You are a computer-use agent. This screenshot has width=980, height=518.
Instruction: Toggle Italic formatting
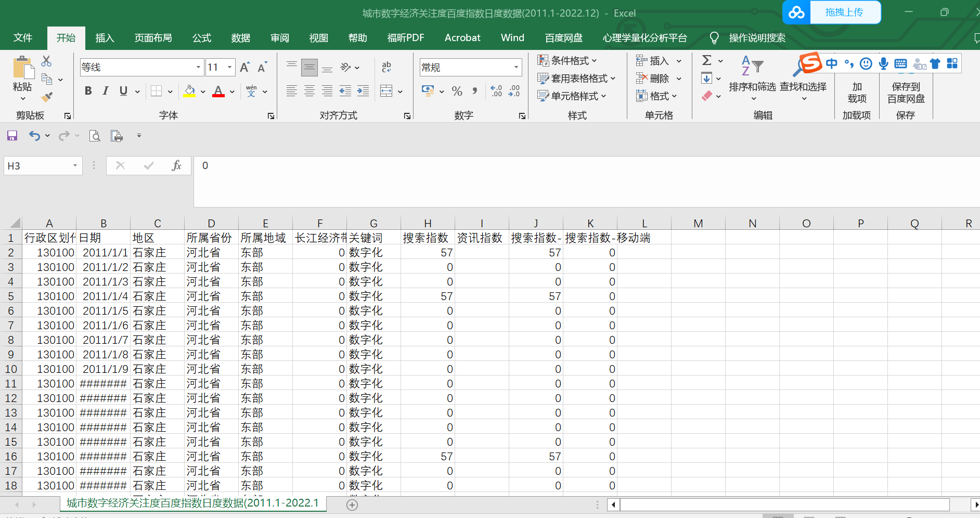[x=106, y=91]
